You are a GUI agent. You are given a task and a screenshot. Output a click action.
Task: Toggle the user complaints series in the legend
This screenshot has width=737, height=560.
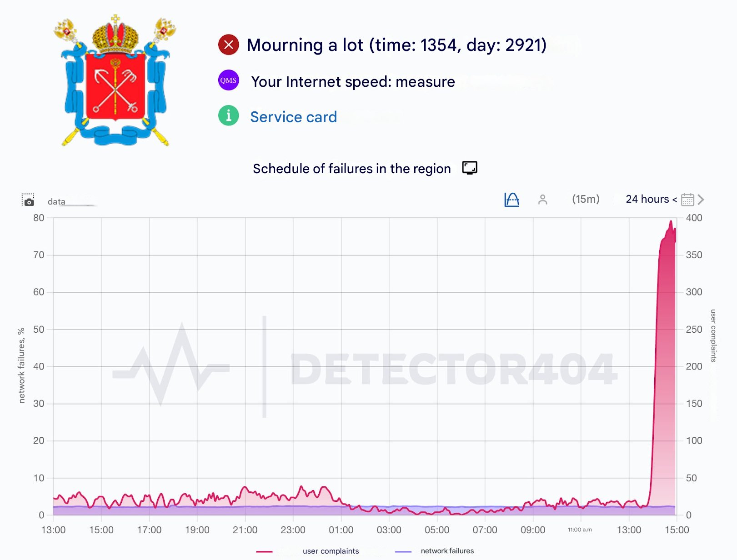308,551
